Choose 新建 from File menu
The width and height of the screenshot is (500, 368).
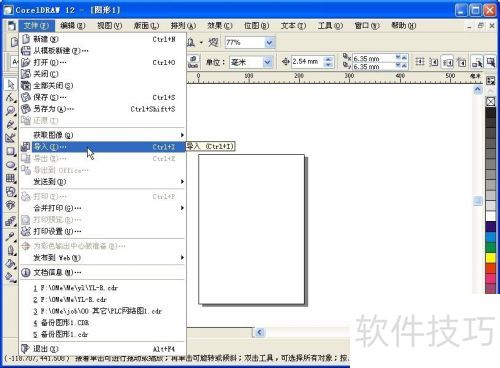click(103, 39)
